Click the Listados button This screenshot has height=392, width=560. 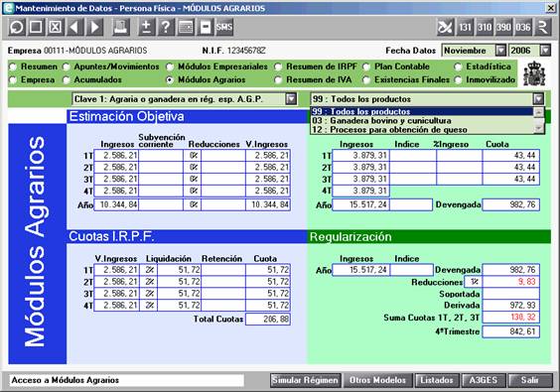click(x=437, y=380)
